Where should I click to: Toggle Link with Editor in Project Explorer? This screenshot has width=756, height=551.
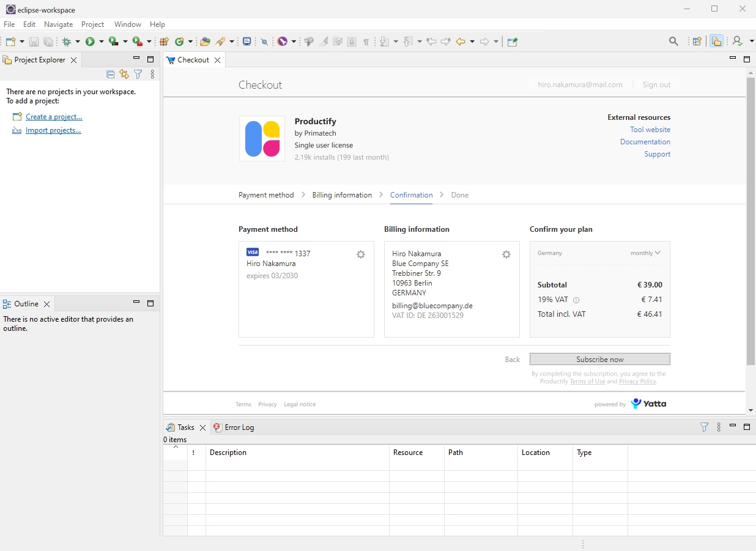coord(124,75)
